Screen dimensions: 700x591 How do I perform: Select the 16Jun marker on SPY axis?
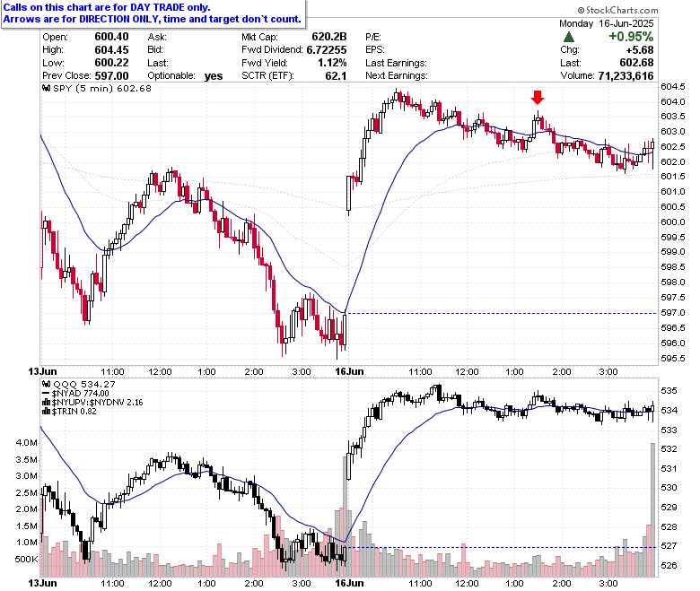click(349, 371)
